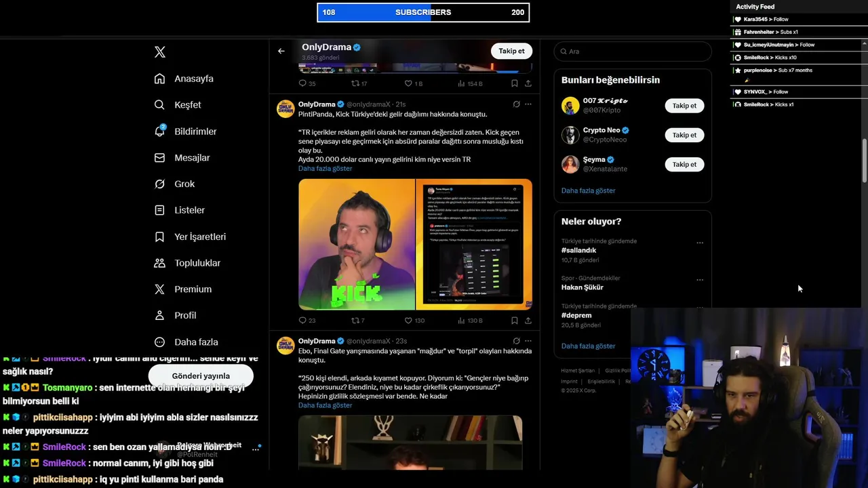Open Grok icon on PintiPanda post
Image resolution: width=868 pixels, height=488 pixels.
pos(516,104)
